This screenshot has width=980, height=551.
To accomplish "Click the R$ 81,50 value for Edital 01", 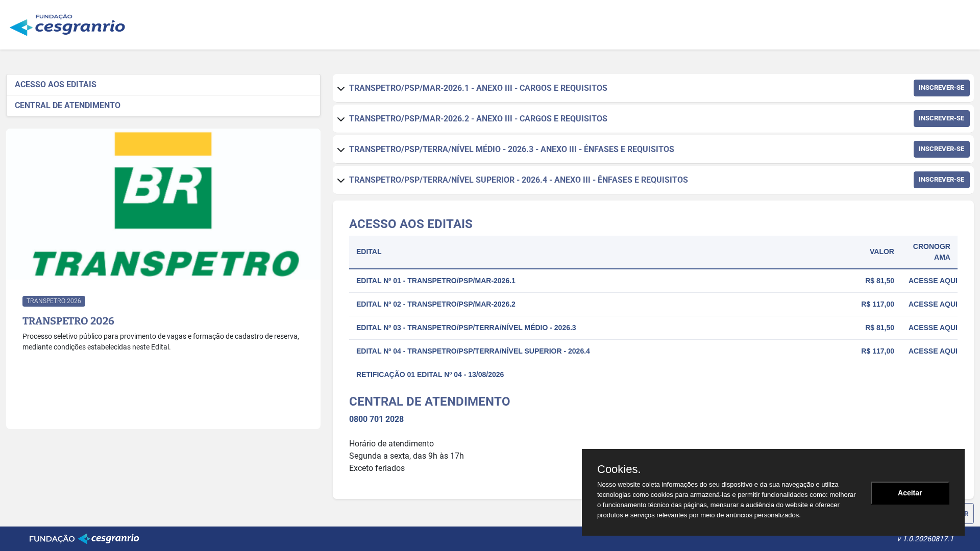I will pos(879,281).
